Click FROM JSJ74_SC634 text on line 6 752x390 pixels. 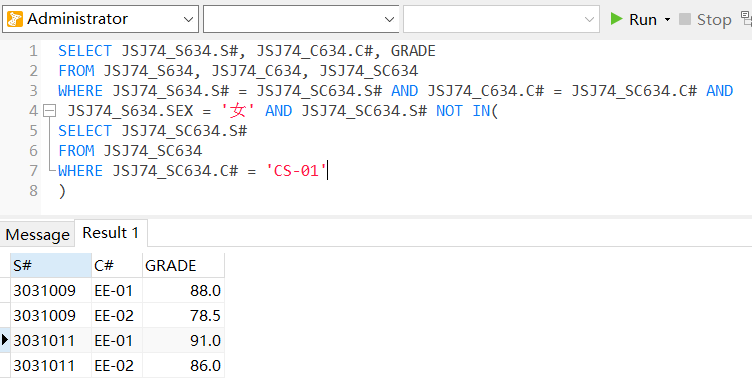(x=130, y=151)
